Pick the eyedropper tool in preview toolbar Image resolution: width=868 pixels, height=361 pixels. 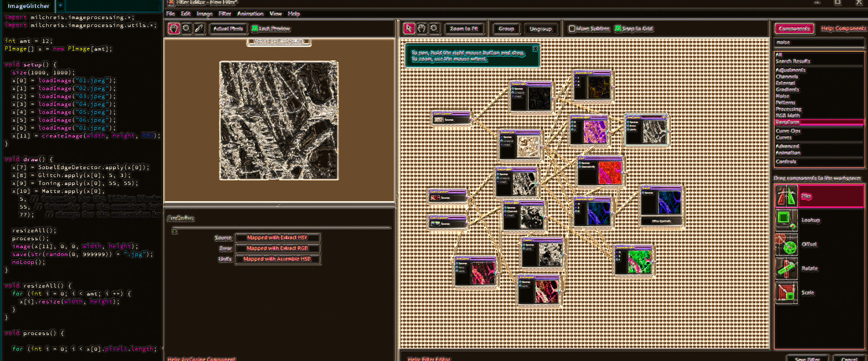[199, 28]
